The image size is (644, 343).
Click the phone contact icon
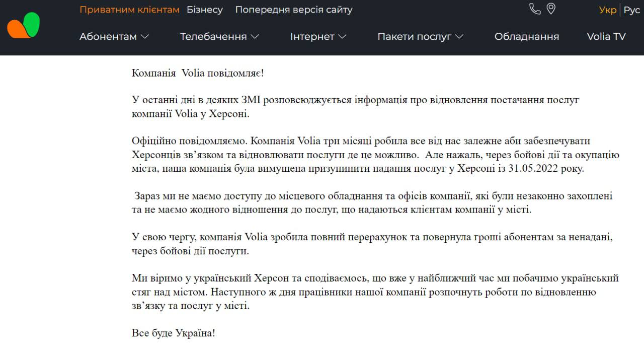point(535,9)
